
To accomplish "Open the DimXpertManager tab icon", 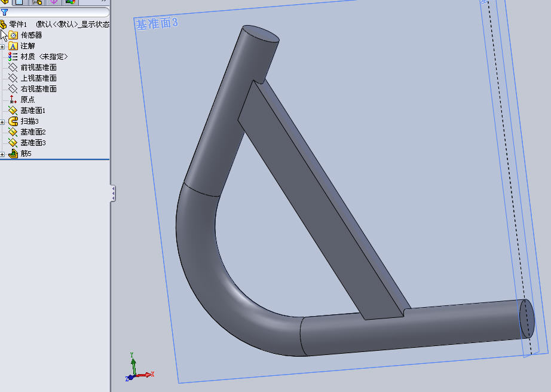I will coord(54,2).
